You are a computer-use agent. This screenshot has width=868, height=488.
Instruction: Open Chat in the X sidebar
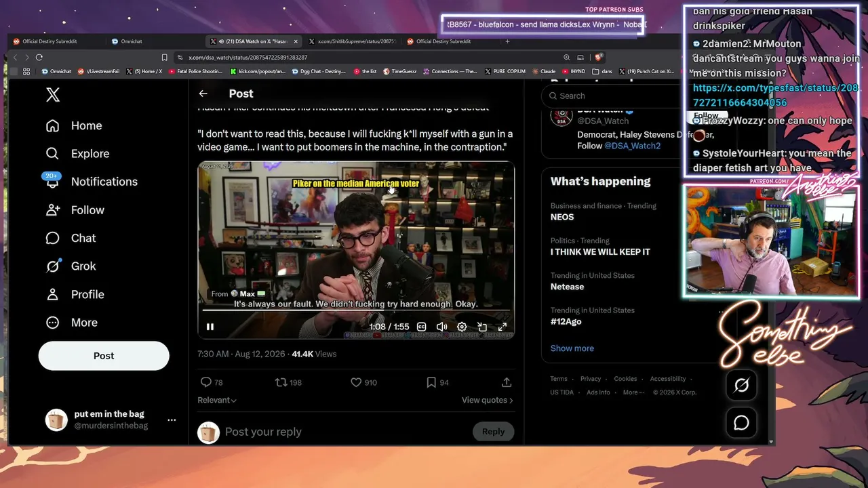tap(71, 238)
